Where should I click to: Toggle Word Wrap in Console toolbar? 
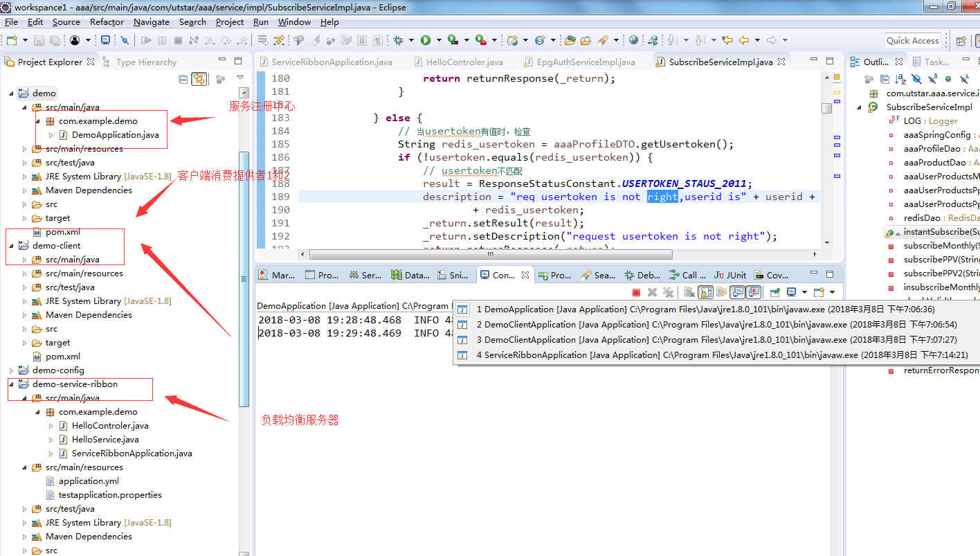721,292
